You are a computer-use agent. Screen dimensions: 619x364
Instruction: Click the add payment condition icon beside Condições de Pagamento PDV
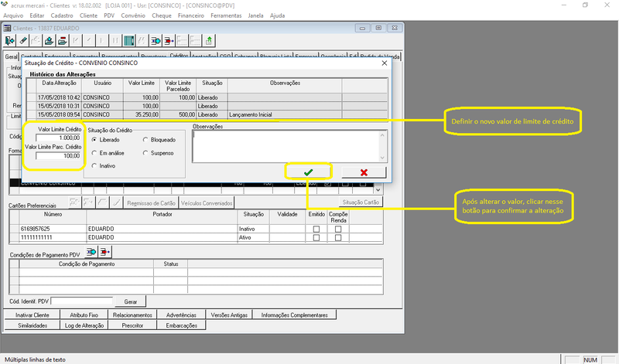(x=92, y=253)
